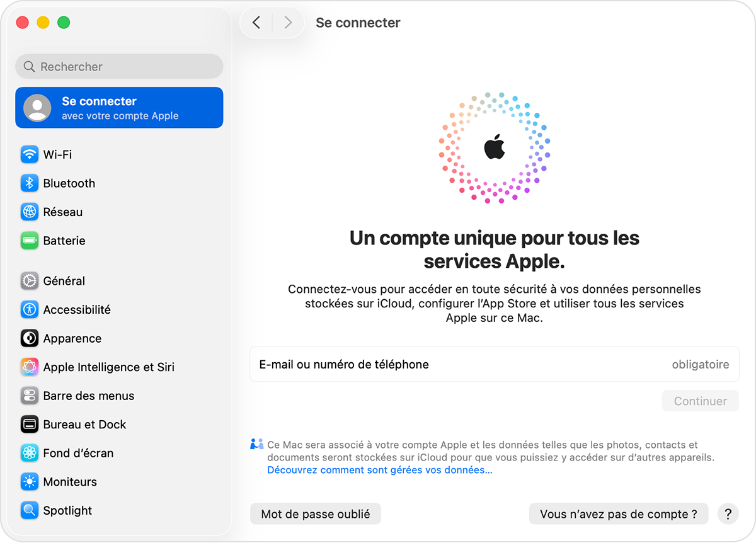756x543 pixels.
Task: Click the Batterie icon
Action: 29,240
